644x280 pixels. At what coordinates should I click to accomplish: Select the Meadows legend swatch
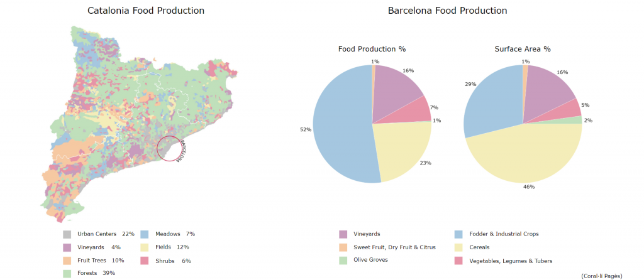[x=143, y=234]
